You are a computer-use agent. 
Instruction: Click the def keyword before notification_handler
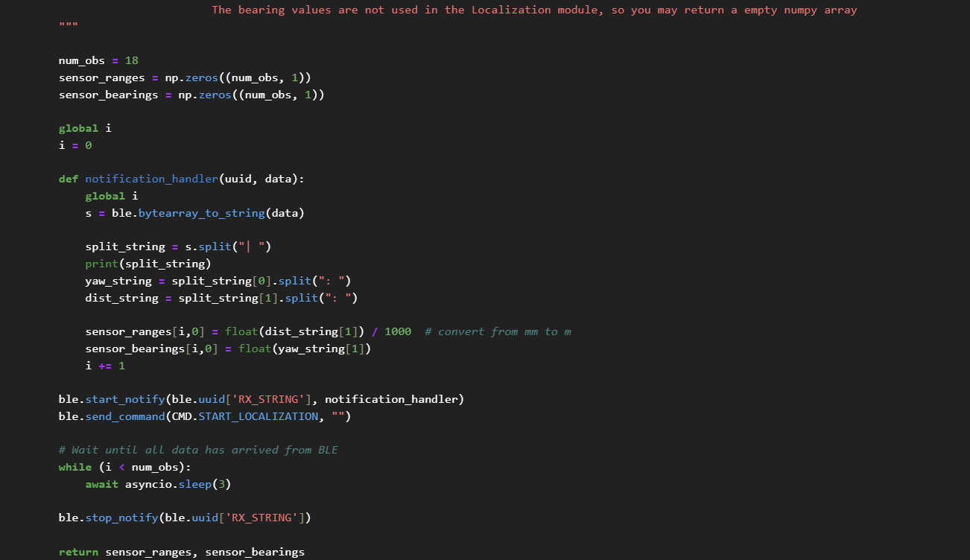tap(69, 179)
